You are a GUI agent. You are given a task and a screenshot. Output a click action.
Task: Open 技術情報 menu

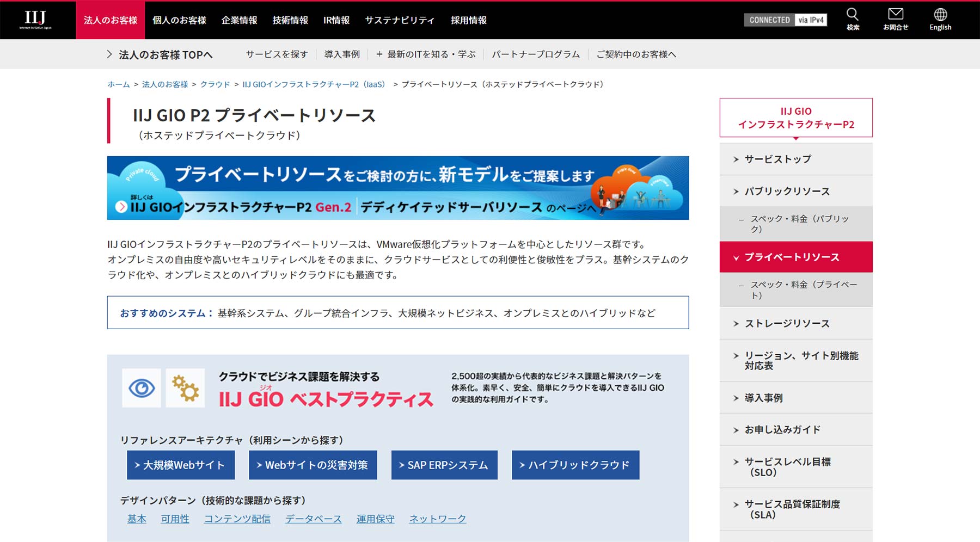point(290,20)
